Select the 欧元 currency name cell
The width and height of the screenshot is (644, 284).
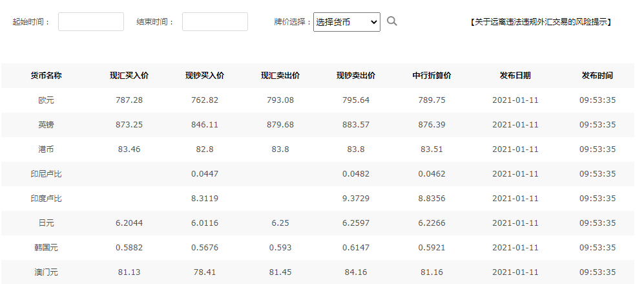tap(46, 100)
